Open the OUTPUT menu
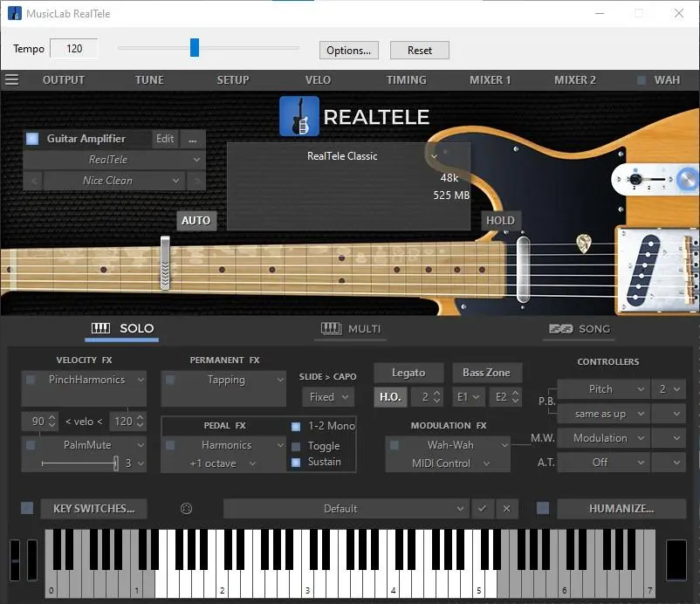This screenshot has width=700, height=604. 64,80
